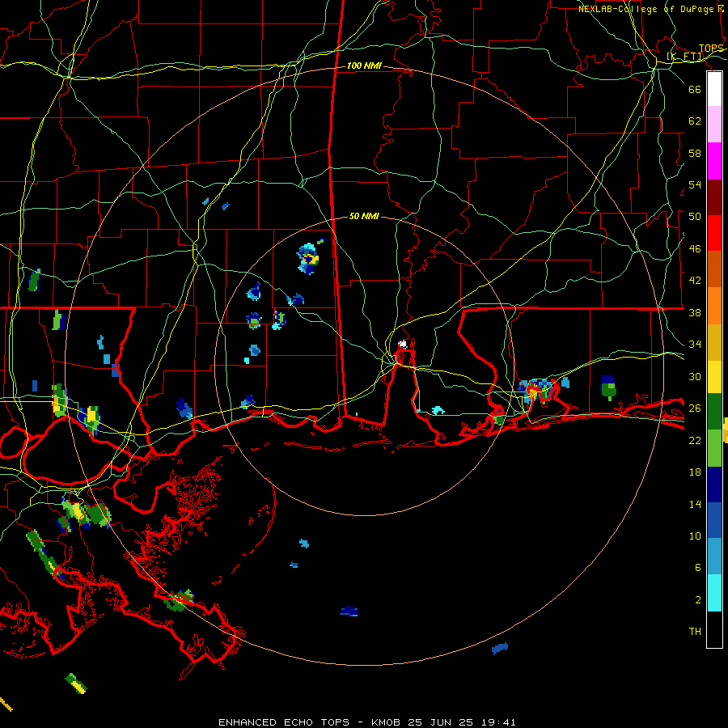Viewport: 728px width, 728px height.
Task: Click the 26 legend value
Action: pyautogui.click(x=695, y=408)
